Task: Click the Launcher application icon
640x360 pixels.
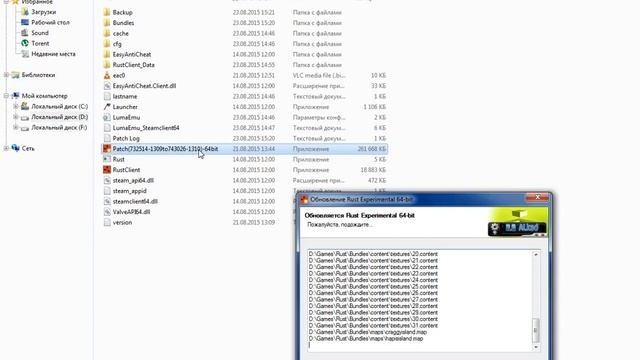Action: pos(107,107)
